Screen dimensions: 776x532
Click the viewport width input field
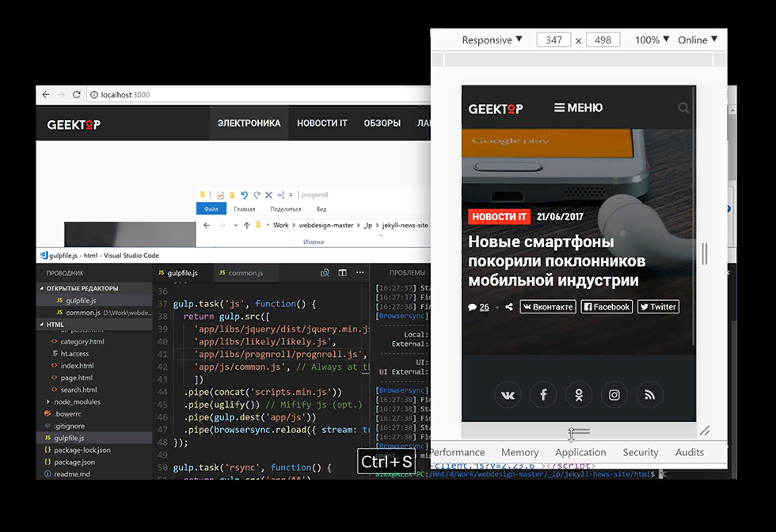(553, 40)
